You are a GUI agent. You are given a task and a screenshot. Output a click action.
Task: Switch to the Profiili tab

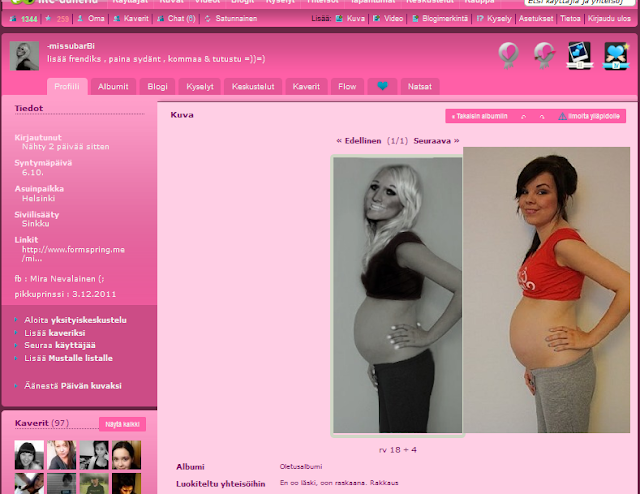(67, 87)
